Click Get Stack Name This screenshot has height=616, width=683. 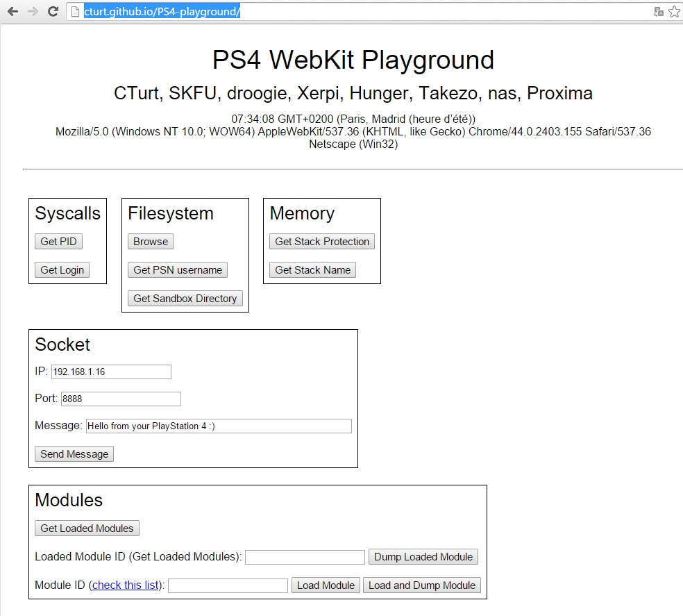coord(312,270)
